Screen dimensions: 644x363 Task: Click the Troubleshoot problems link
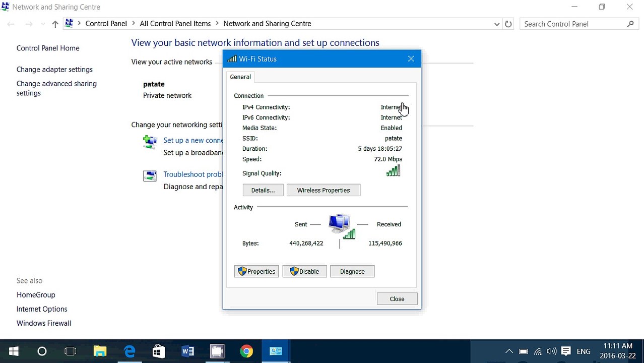coord(193,174)
